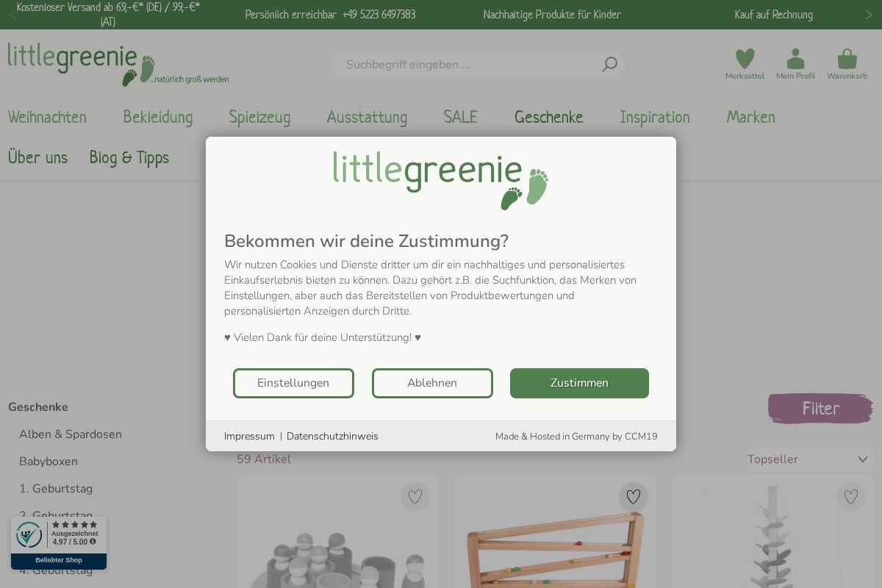The image size is (882, 588).
Task: Open the Warenkorb shopping bag icon
Action: (847, 60)
